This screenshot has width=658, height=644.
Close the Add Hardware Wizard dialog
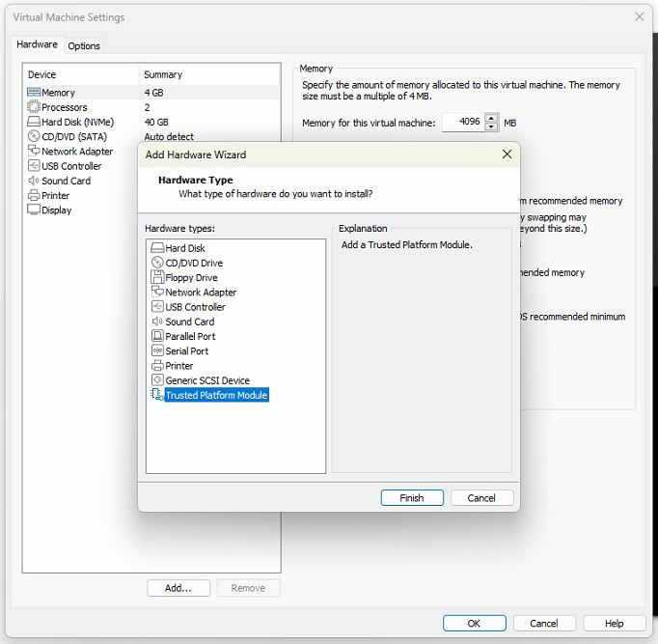(507, 154)
